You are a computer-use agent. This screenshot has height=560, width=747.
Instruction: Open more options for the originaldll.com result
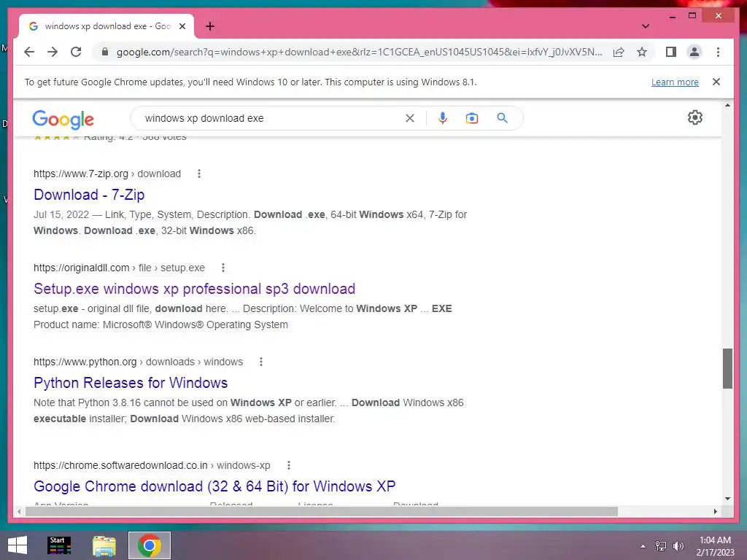tap(223, 268)
